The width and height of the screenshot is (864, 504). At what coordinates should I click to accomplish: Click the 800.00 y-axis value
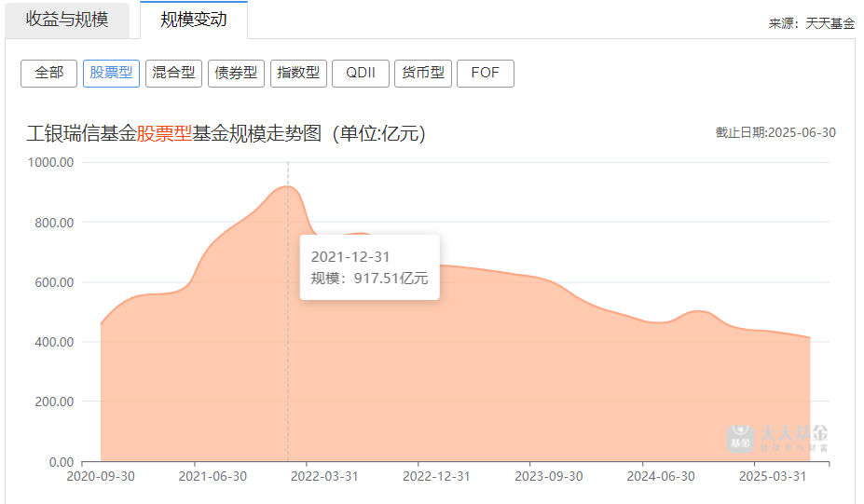point(54,223)
